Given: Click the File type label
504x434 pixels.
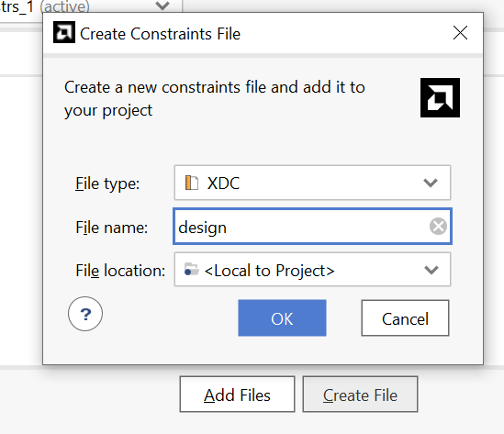Looking at the screenshot, I should (107, 184).
